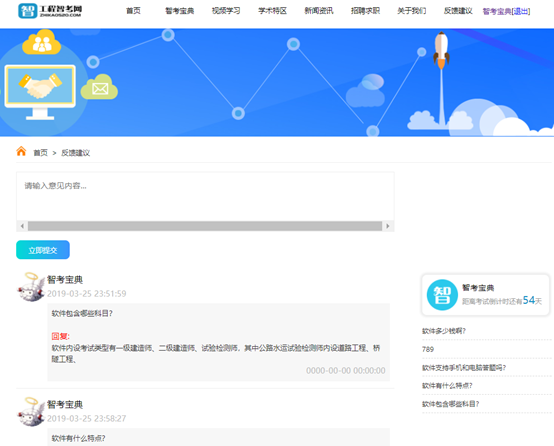Click the yellow people cloud icon in banner
Viewport: 554px width, 446px height.
tap(42, 42)
